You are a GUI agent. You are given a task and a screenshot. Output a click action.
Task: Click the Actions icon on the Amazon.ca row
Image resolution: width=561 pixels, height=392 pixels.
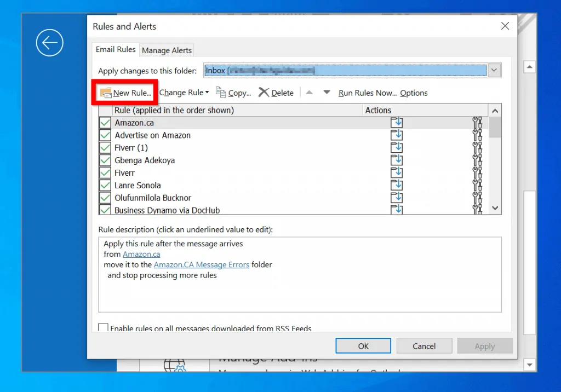397,123
